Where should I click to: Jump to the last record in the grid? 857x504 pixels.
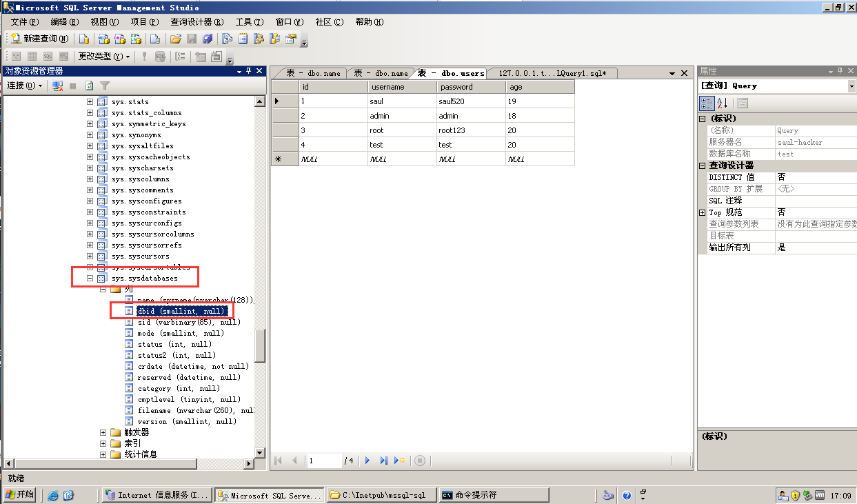[x=383, y=461]
